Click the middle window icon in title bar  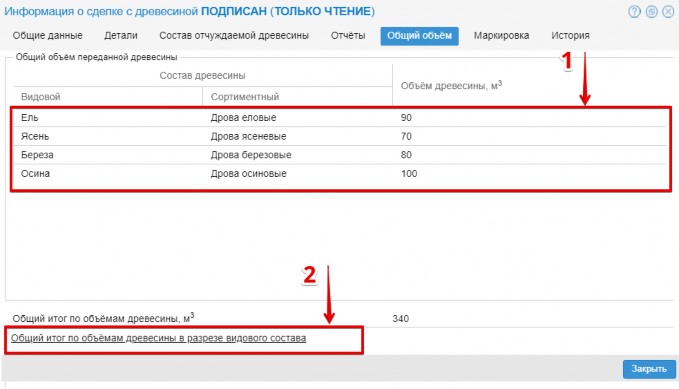click(651, 11)
